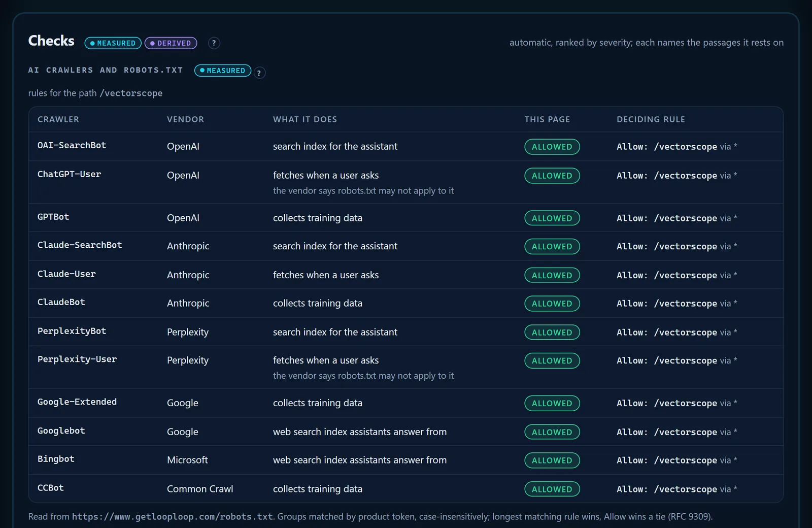812x528 pixels.
Task: Click the ALLOWED badge for Googlebot
Action: coord(552,432)
